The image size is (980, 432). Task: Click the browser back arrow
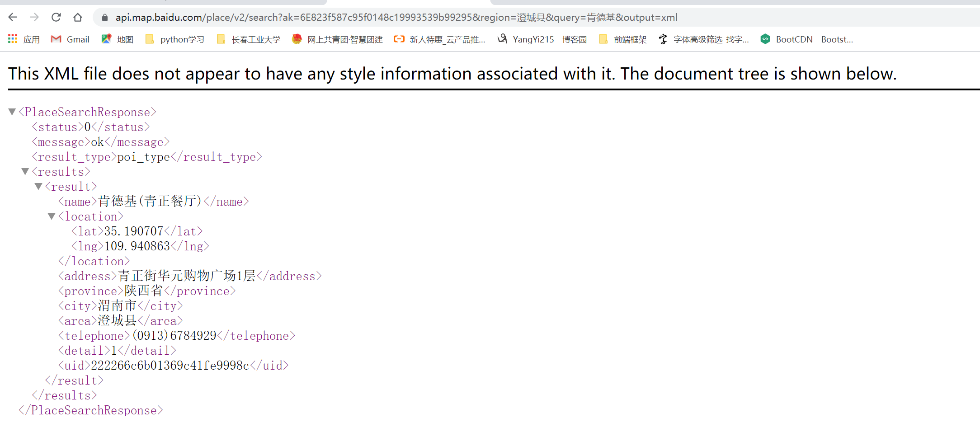coord(13,18)
